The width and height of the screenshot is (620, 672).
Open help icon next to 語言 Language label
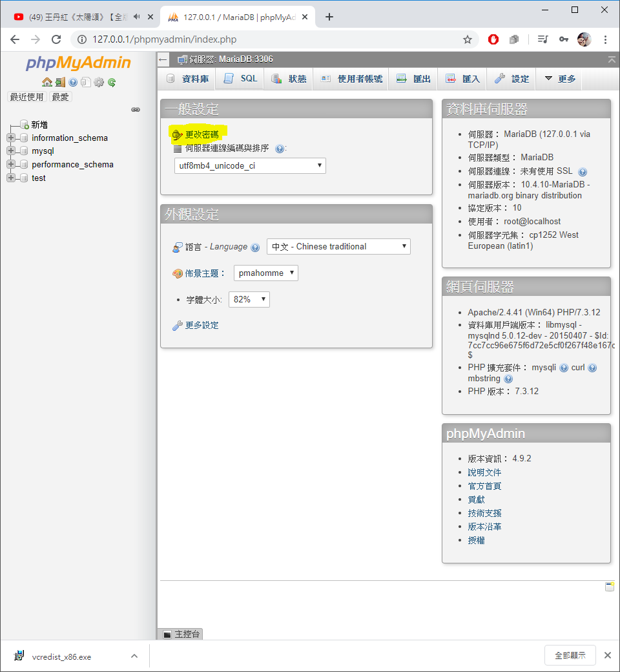[x=255, y=247]
